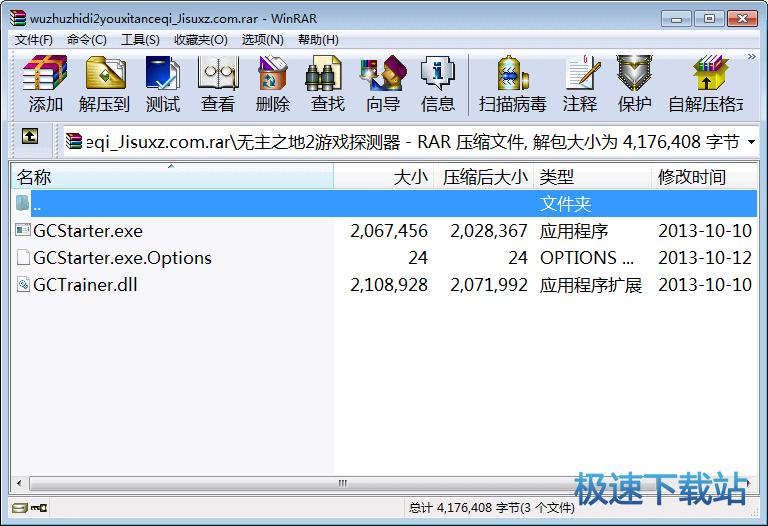Open the Tools (工具) menu

139,39
